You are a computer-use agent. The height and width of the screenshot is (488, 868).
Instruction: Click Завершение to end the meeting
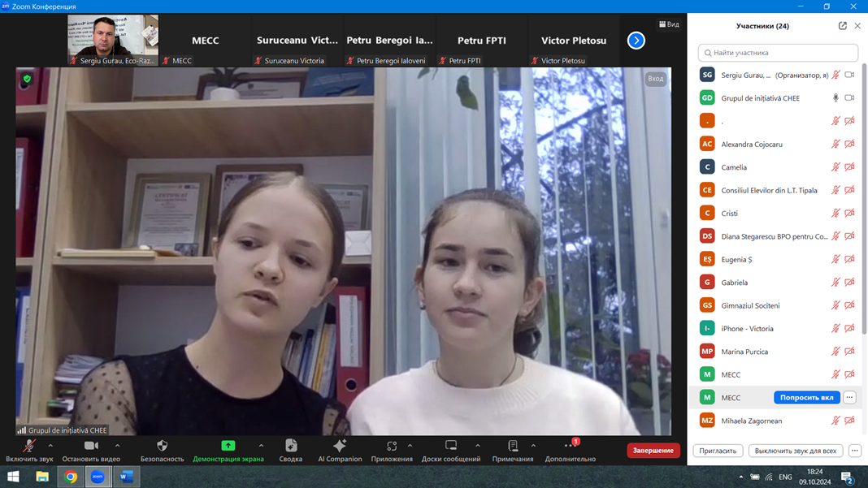[653, 451]
